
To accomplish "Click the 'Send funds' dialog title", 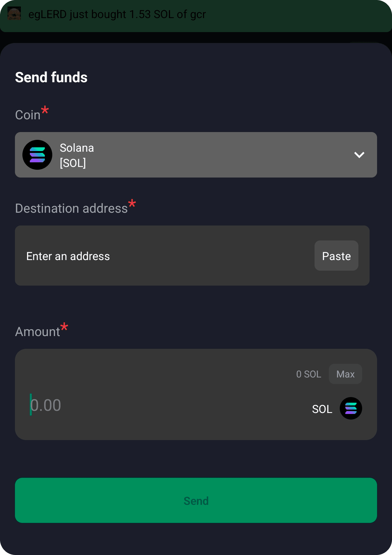I will tap(51, 77).
